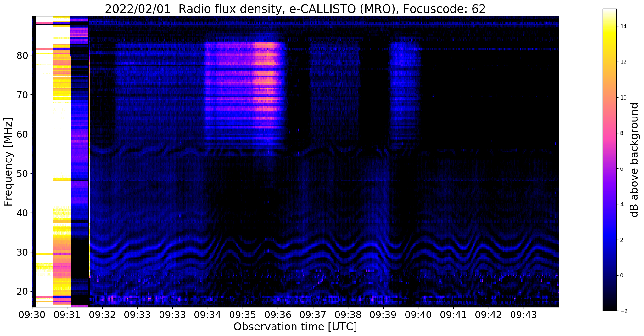This screenshot has width=644, height=336.
Task: Click the colorbar tick value 2
Action: (621, 240)
